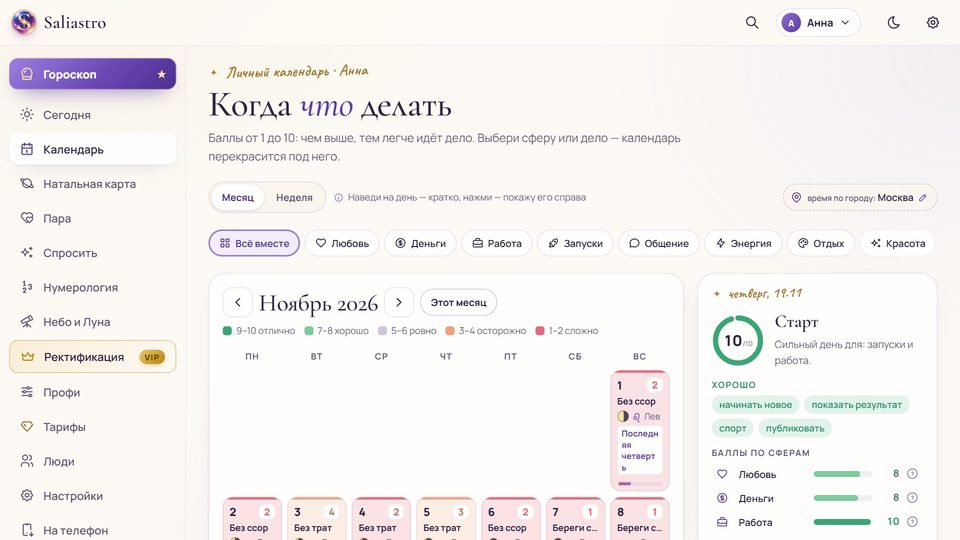
Task: Select the Всё вместе filter chip
Action: coord(254,243)
